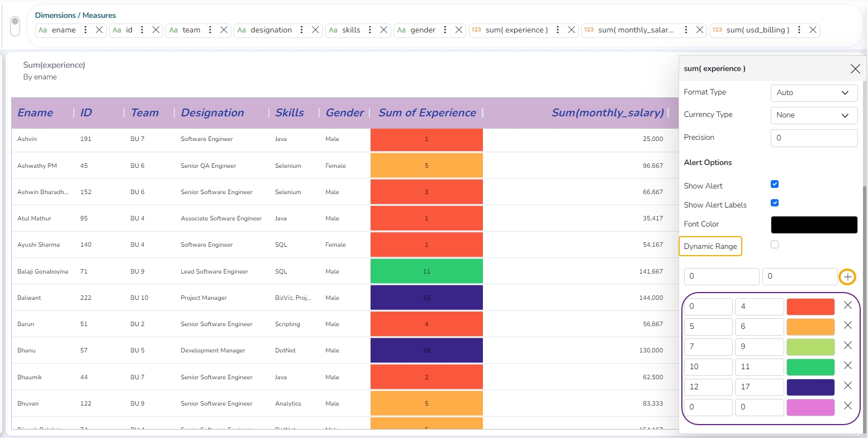The width and height of the screenshot is (868, 438).
Task: Toggle the switch left of Dimensions / Measures
Action: 15,27
